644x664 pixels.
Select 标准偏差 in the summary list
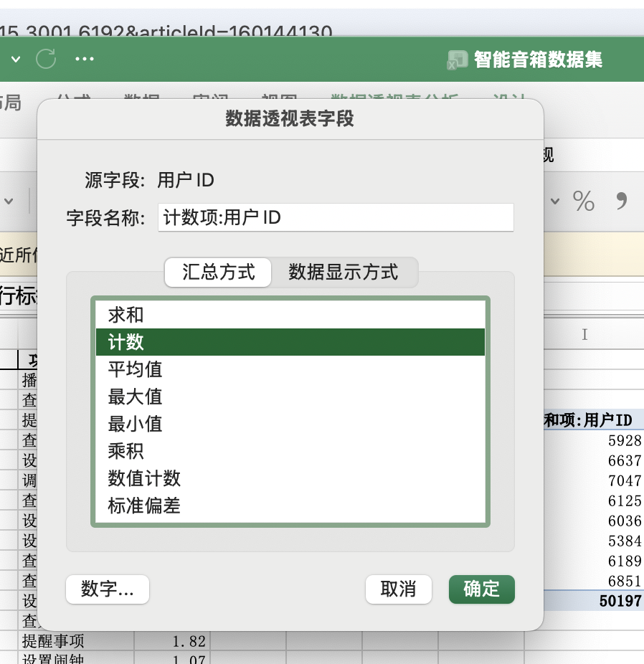[x=290, y=506]
